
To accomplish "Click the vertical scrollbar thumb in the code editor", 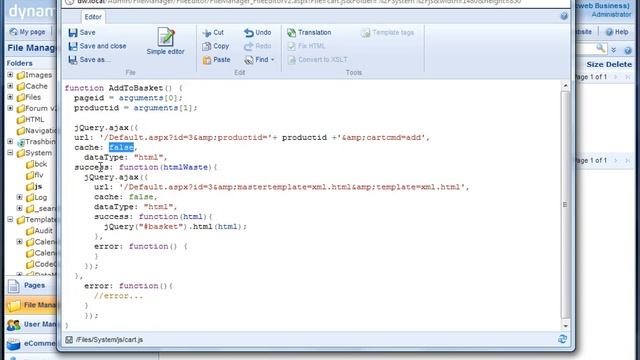I will coord(565,204).
